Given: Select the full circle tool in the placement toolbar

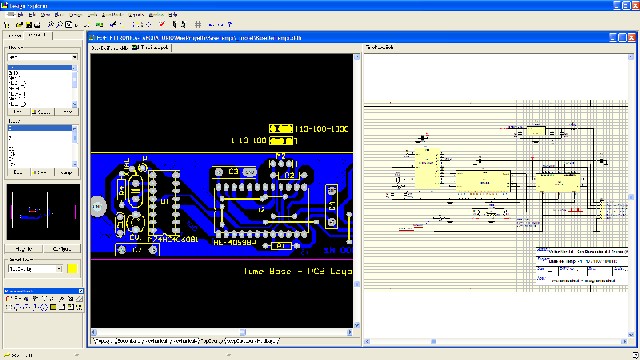Looking at the screenshot, I should (44, 307).
